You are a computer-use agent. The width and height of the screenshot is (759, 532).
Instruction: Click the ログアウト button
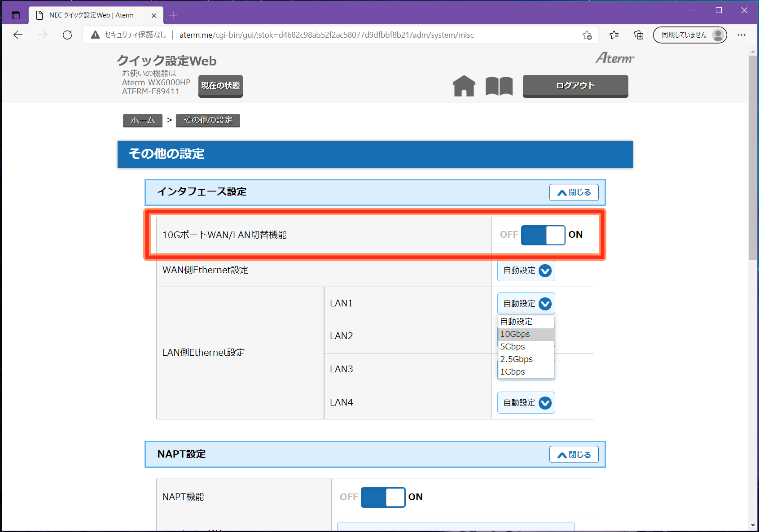click(x=575, y=86)
